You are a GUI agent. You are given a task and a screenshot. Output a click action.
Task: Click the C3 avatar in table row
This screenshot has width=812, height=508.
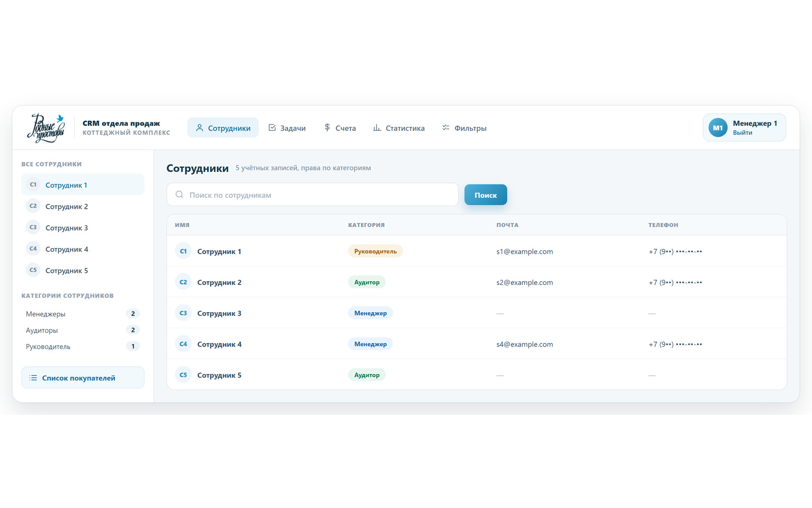tap(183, 313)
